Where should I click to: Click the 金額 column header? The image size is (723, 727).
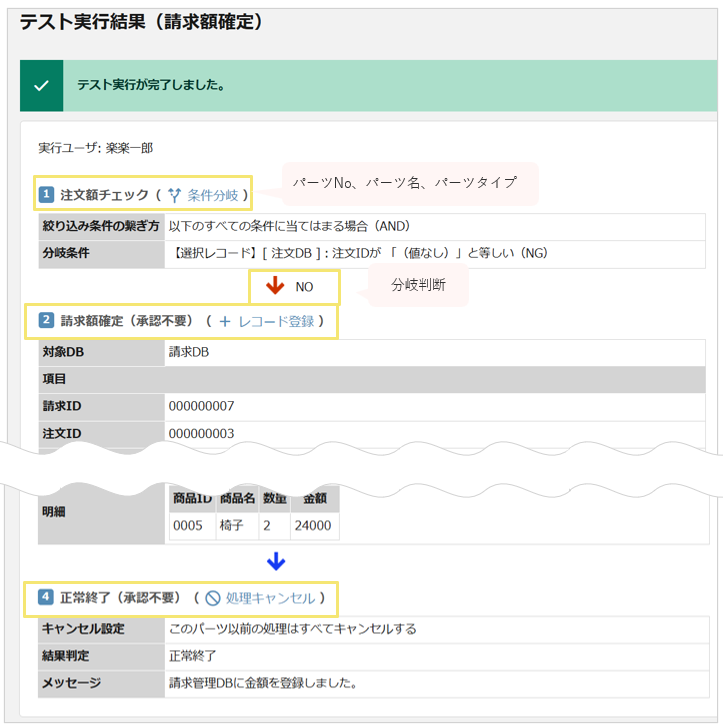click(315, 499)
